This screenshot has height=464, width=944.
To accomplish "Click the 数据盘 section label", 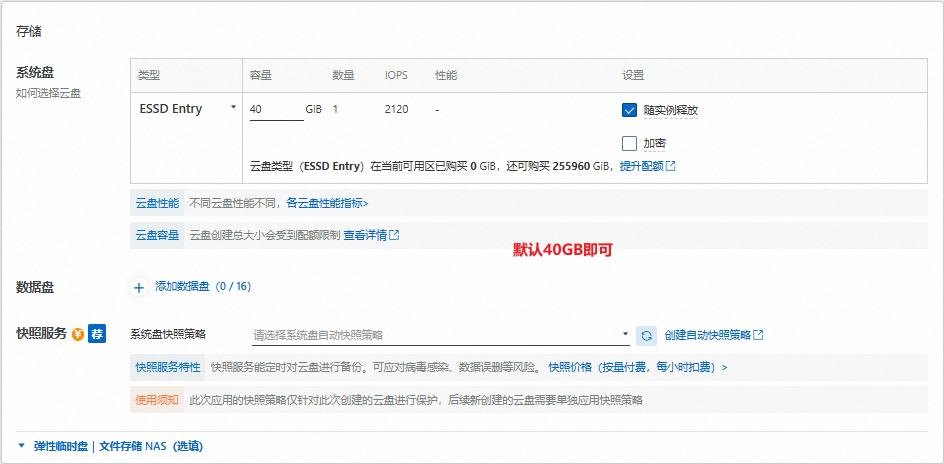I will [x=35, y=288].
